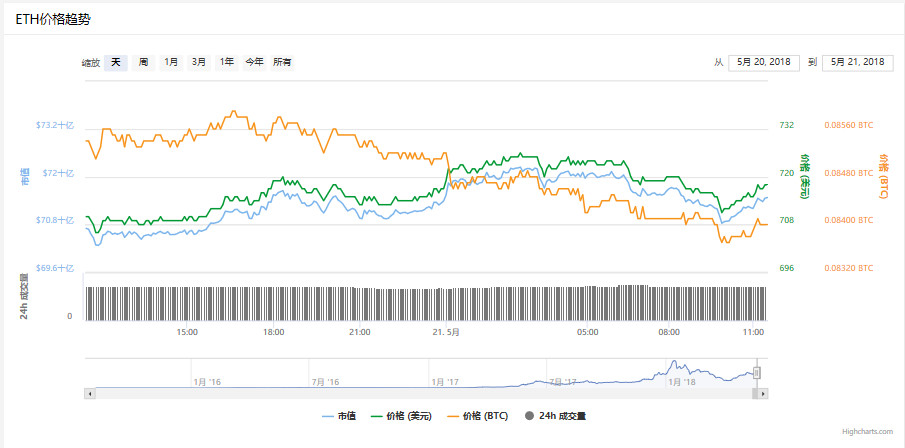Toggle the 市值 series in legend
This screenshot has height=448, width=905.
pos(339,415)
